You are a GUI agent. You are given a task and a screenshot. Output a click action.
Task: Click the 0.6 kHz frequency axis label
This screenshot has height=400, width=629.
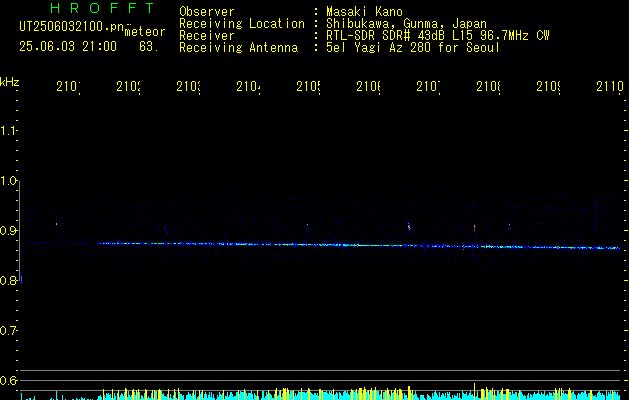click(8, 380)
